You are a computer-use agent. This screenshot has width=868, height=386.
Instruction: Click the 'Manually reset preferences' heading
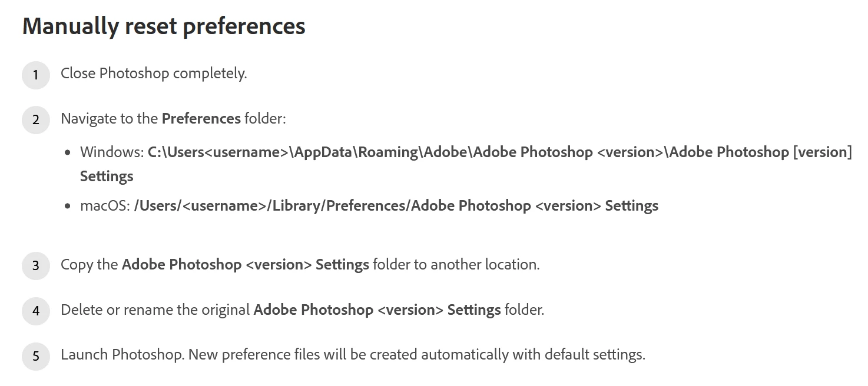pyautogui.click(x=164, y=26)
